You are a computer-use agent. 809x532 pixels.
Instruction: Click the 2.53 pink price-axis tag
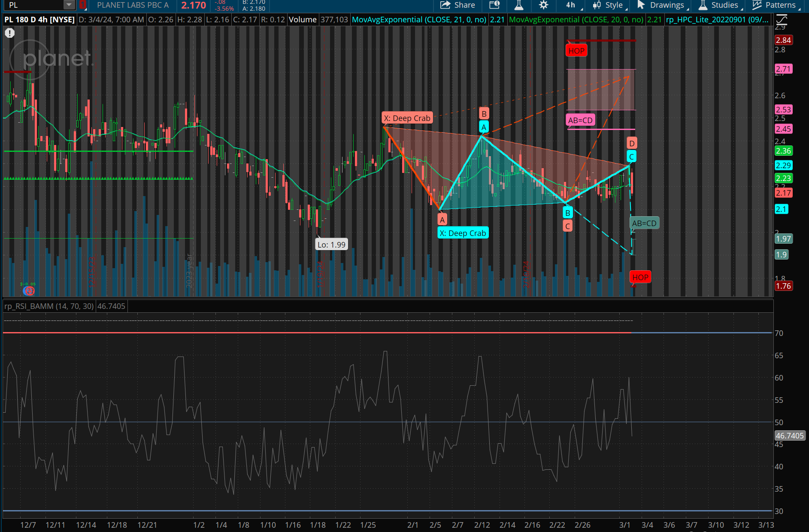[783, 110]
